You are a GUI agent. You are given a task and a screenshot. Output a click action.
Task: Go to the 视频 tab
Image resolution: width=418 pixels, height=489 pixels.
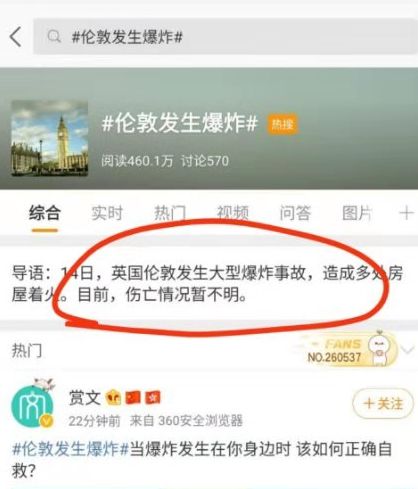point(233,213)
